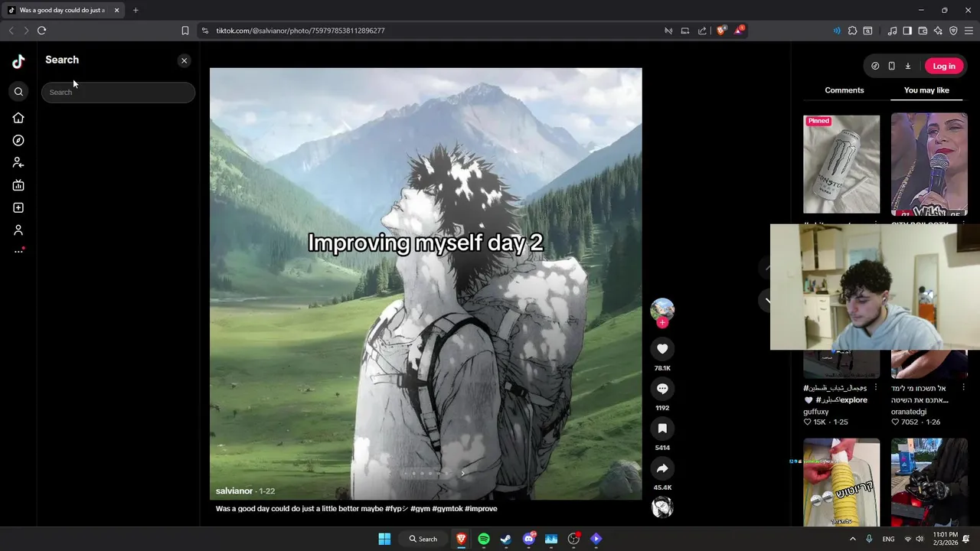Click the TikTok coin icon near Log in
980x551 pixels.
point(875,66)
